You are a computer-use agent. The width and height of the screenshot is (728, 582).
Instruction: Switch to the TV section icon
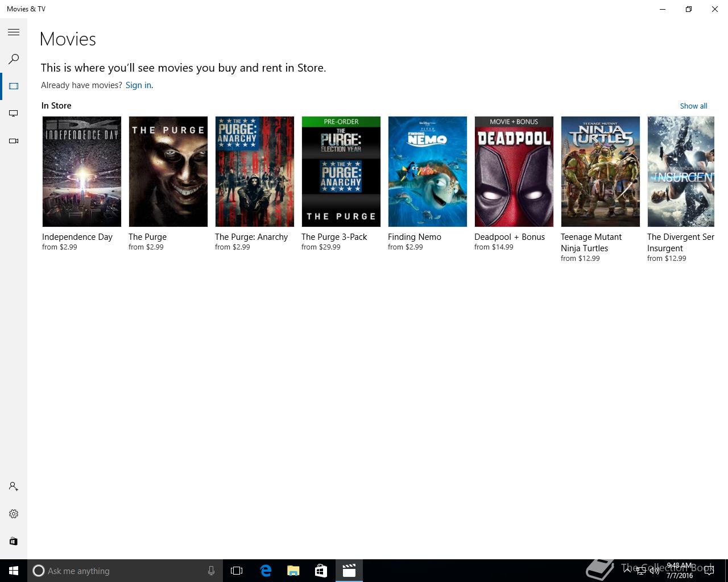click(14, 114)
